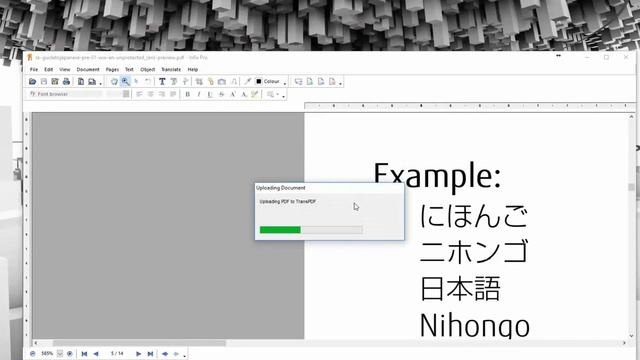
Task: Click the Superscript icon
Action: point(233,94)
